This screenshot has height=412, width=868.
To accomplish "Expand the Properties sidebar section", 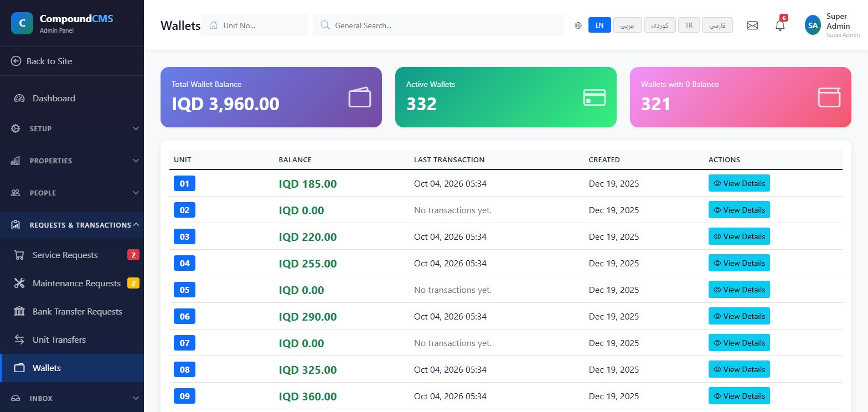I will click(x=72, y=161).
